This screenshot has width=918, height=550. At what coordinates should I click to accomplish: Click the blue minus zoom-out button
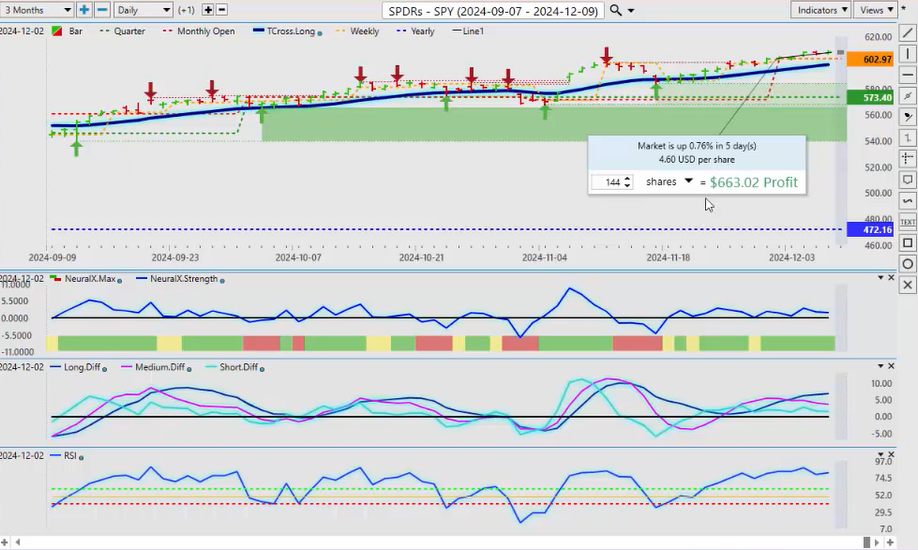coord(102,10)
